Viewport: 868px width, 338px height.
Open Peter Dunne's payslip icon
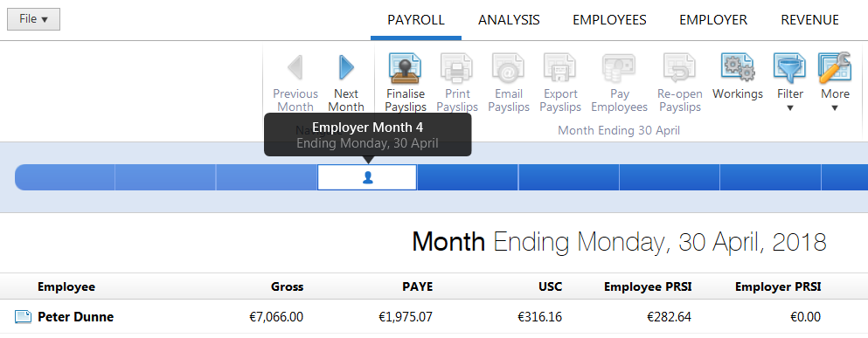coord(23,317)
